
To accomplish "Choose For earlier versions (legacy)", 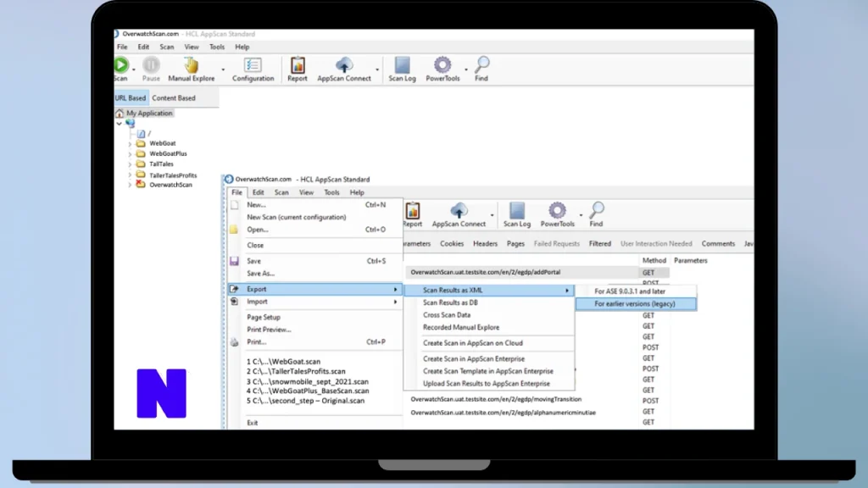I will point(636,304).
